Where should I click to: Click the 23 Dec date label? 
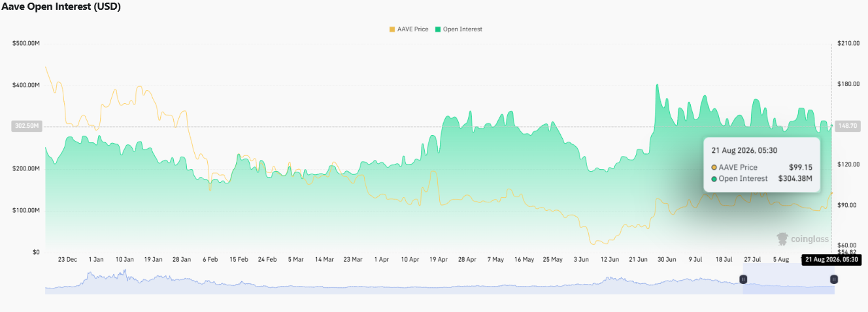click(67, 259)
